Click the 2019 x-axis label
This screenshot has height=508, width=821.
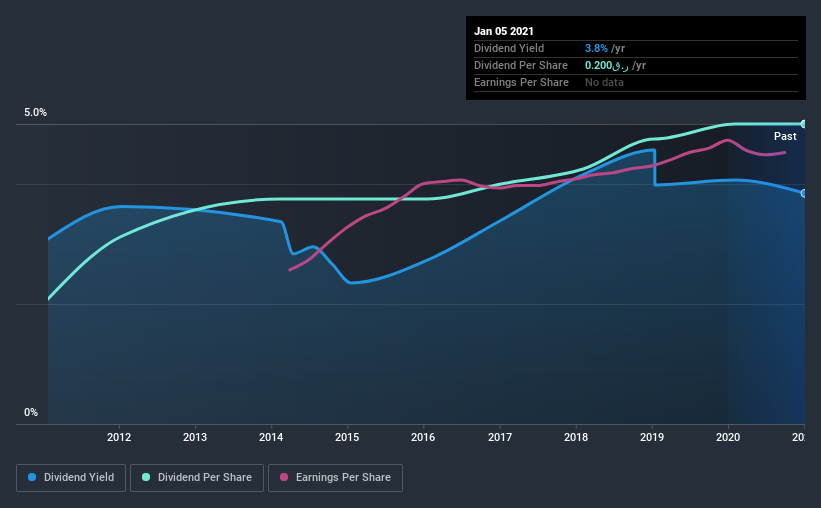coord(652,437)
